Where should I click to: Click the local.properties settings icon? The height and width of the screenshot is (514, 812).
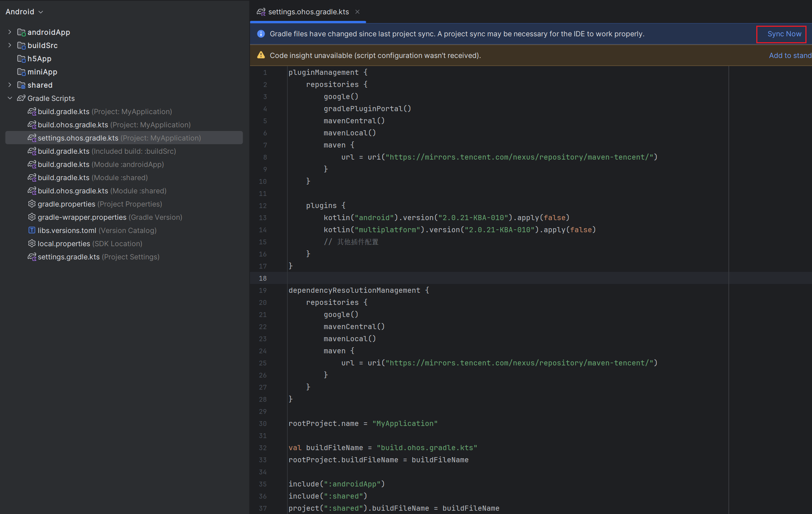click(x=32, y=244)
